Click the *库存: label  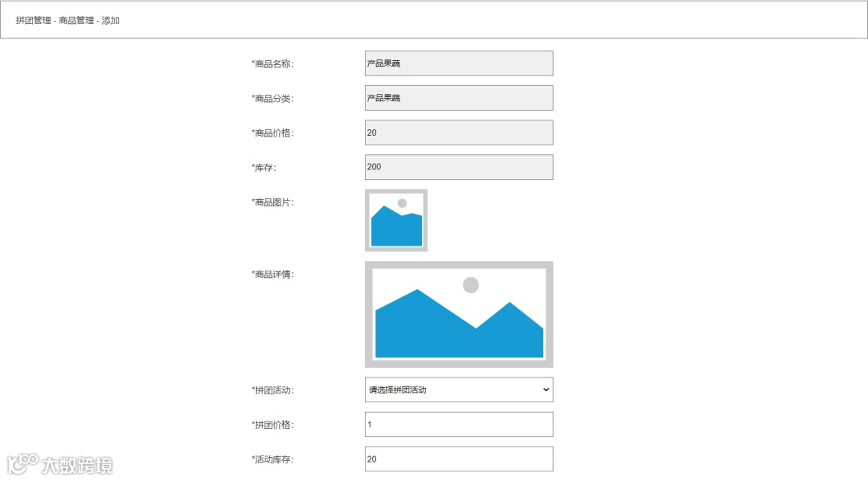pyautogui.click(x=264, y=168)
